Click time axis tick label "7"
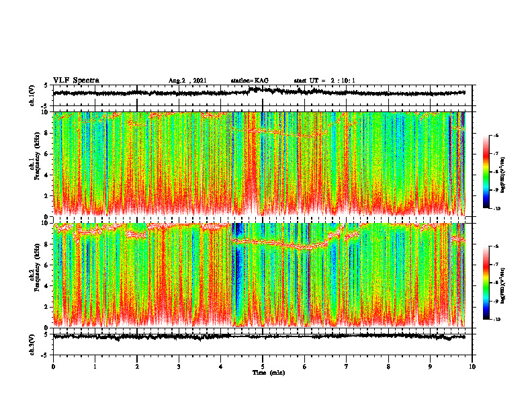532x411 pixels. [347, 367]
